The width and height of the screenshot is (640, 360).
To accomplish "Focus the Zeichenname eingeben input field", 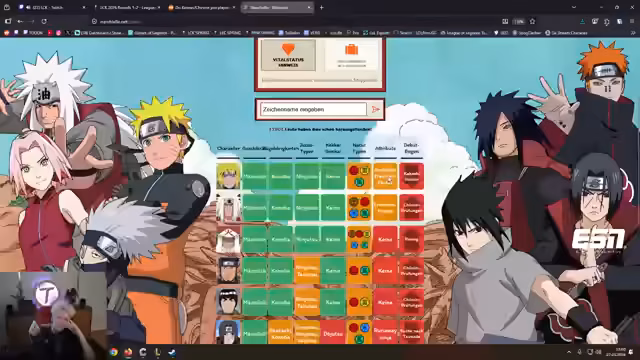I will click(313, 109).
